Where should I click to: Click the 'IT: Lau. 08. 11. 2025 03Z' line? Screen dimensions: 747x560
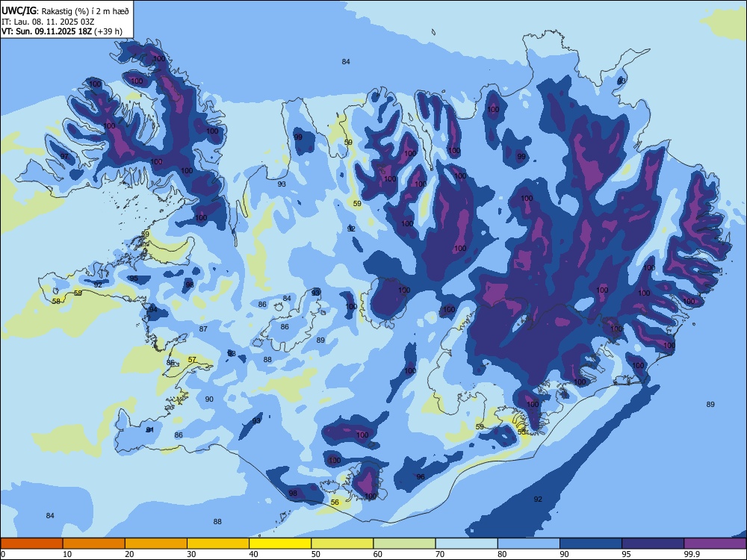[48, 22]
